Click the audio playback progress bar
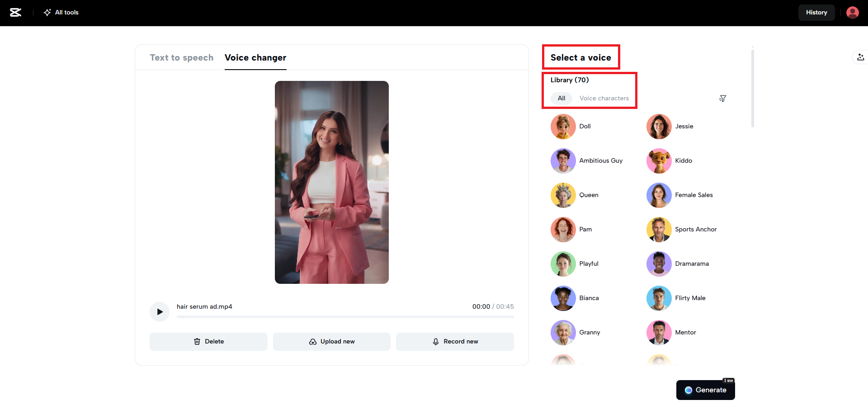The width and height of the screenshot is (868, 414). [345, 317]
